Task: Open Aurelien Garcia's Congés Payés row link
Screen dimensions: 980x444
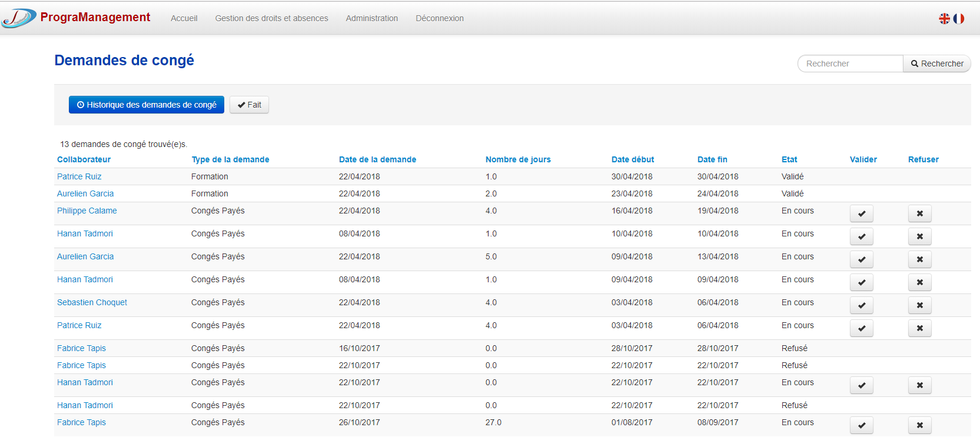Action: point(85,256)
